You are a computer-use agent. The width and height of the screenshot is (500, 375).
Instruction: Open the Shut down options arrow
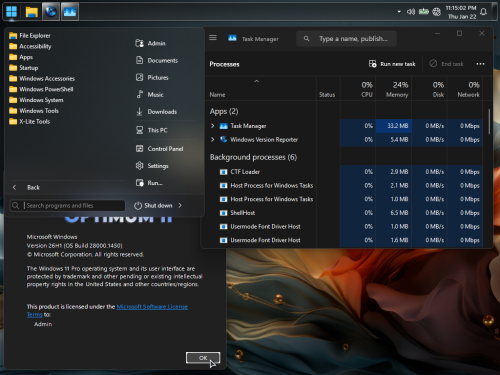pyautogui.click(x=180, y=205)
